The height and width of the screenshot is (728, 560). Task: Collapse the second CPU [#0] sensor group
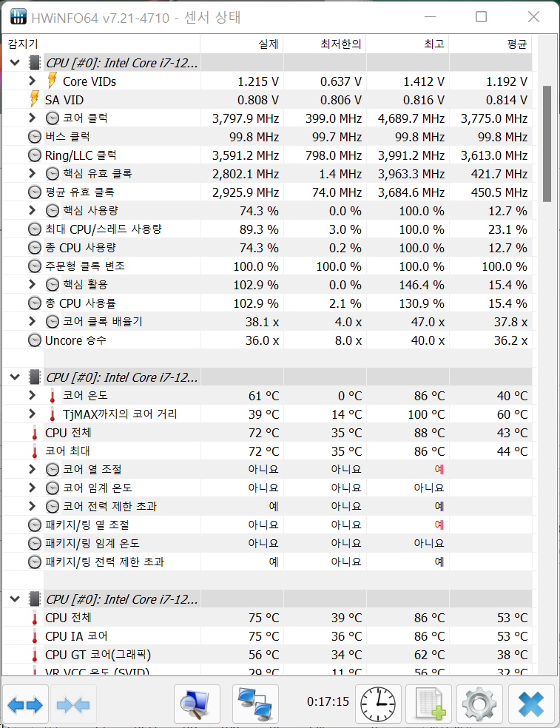tap(15, 377)
